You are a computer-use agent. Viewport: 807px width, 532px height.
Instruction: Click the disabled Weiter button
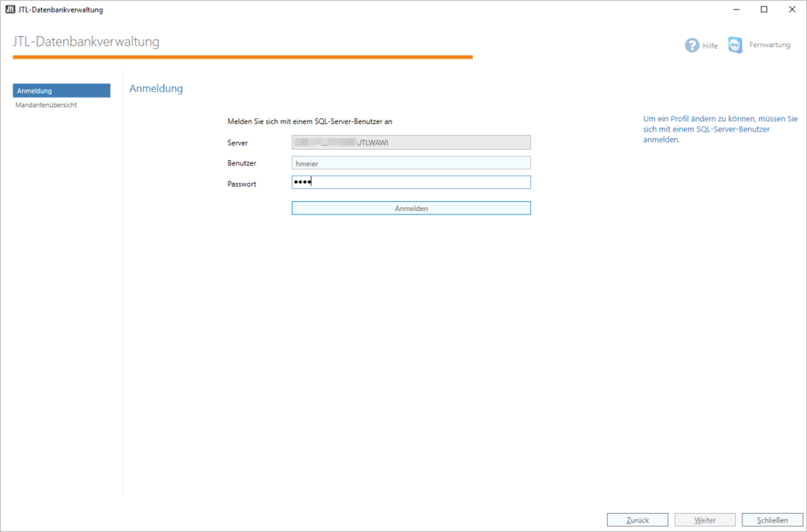(705, 520)
